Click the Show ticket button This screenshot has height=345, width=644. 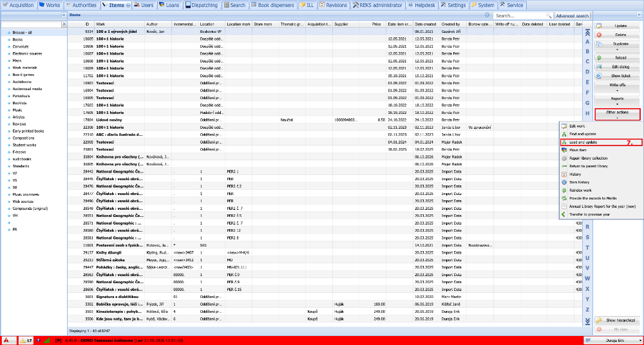[618, 76]
